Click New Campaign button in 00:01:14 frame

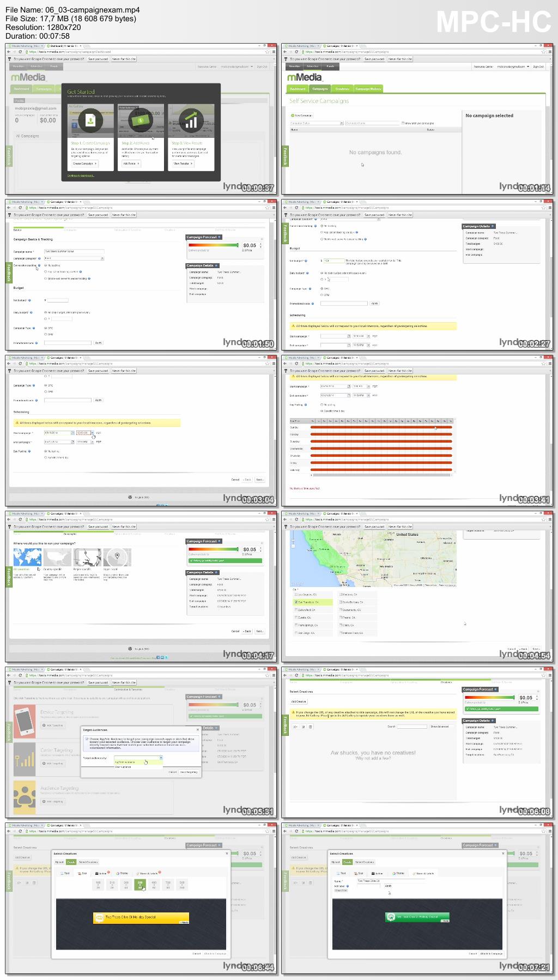[302, 116]
